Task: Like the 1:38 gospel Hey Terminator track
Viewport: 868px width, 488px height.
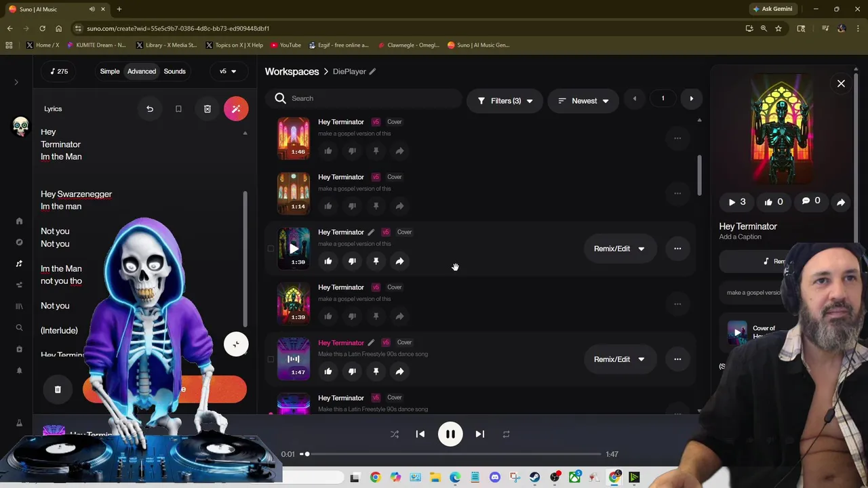Action: pos(328,261)
